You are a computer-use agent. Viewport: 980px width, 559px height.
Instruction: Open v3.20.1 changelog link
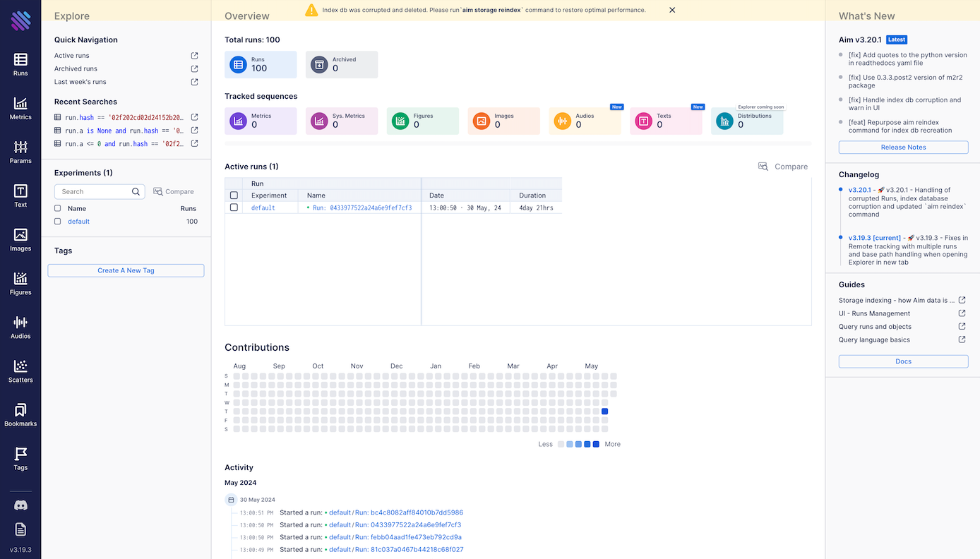[860, 190]
